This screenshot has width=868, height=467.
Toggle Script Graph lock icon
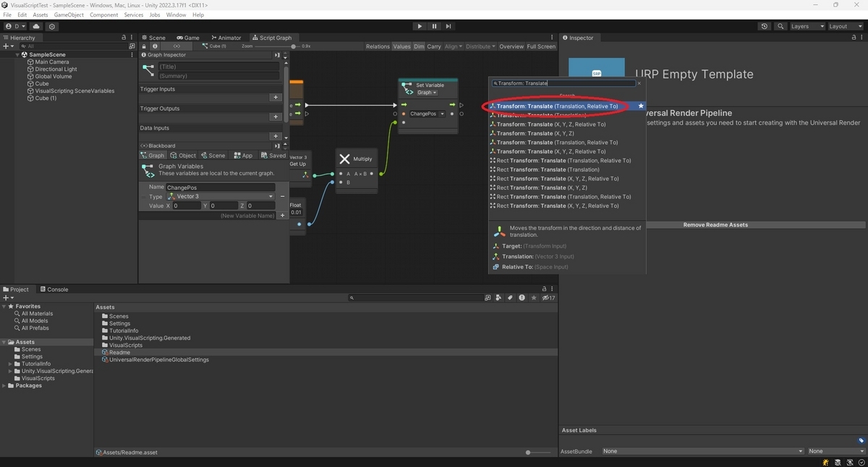pos(144,46)
